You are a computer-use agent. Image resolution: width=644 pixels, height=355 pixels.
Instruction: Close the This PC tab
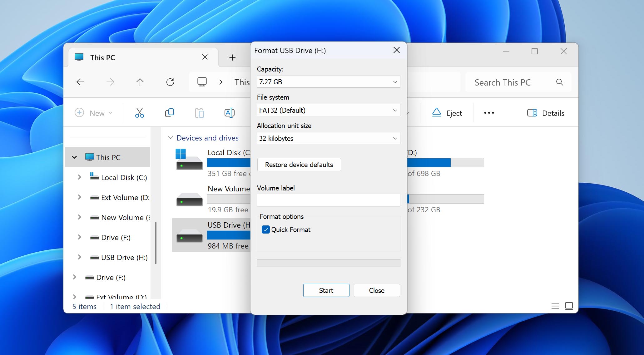click(205, 57)
